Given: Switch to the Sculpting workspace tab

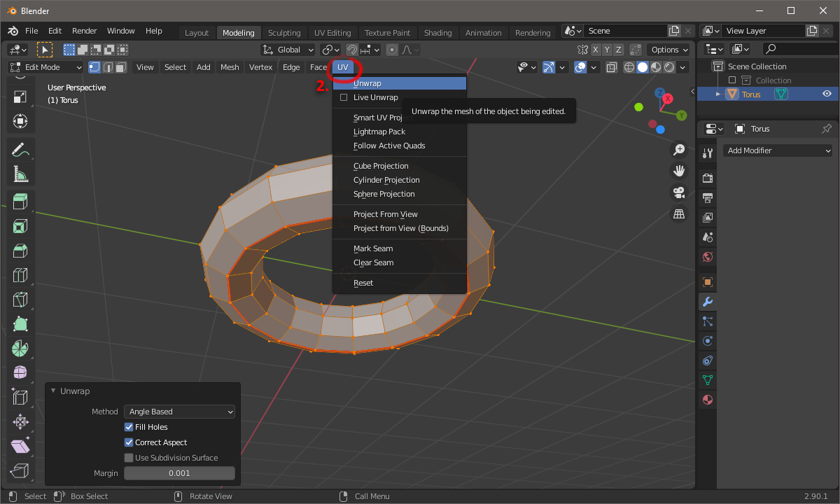Looking at the screenshot, I should coord(284,33).
